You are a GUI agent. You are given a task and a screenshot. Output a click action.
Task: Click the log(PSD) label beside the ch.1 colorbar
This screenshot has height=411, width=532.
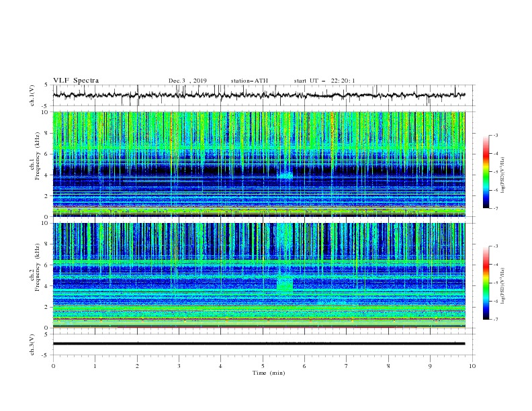(503, 175)
